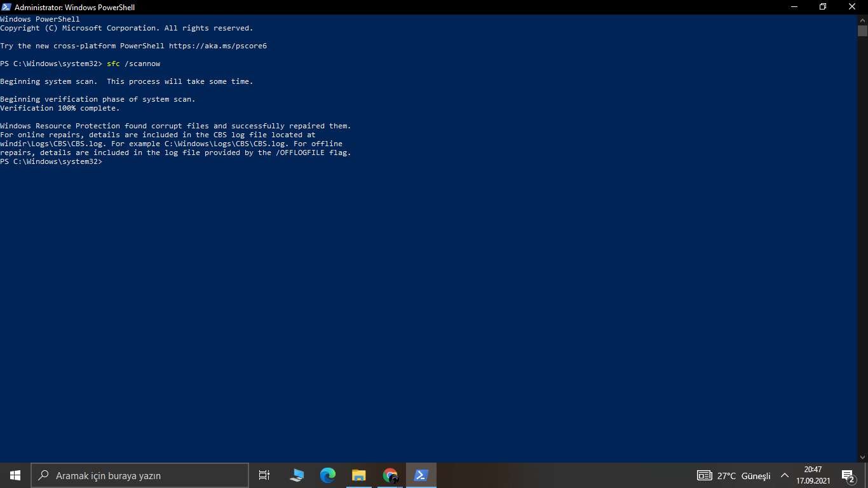
Task: Click the line "Beginning system scan."
Action: pyautogui.click(x=49, y=81)
